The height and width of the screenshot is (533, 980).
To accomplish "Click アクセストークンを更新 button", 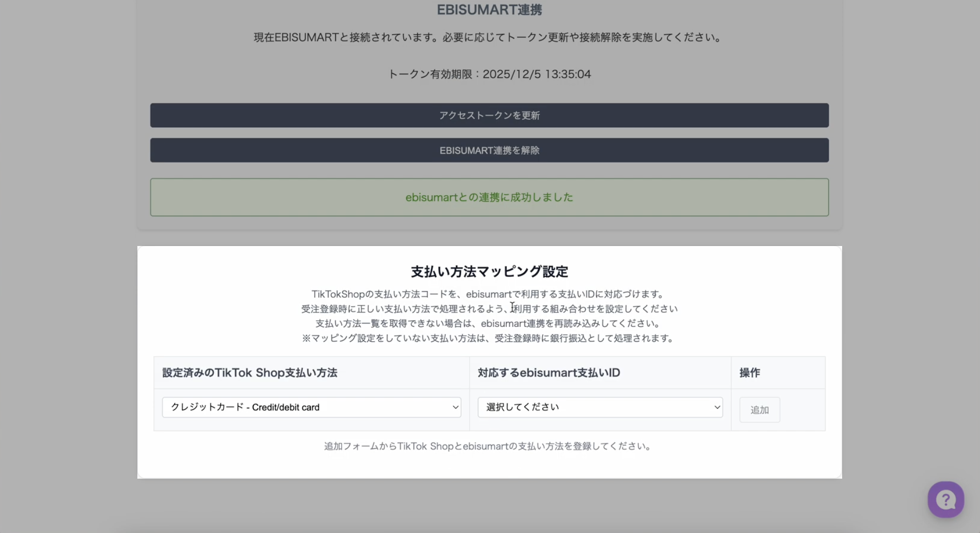I will click(x=489, y=115).
